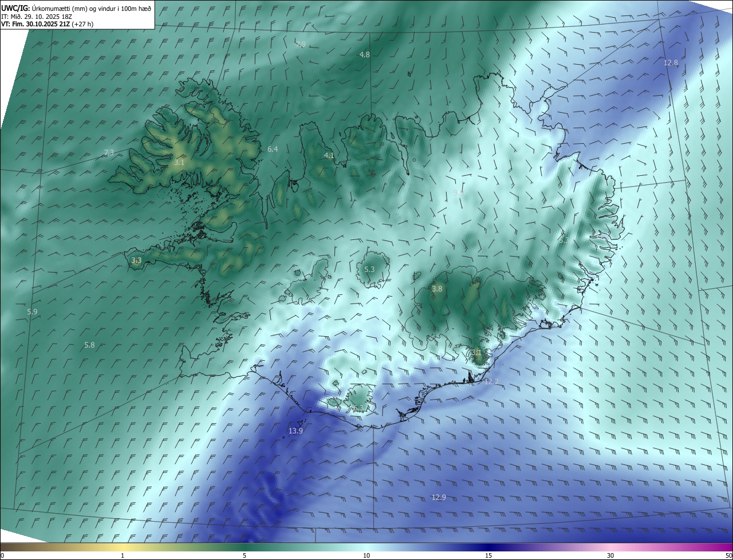Click the 5.8 value label offshore west
The width and height of the screenshot is (733, 560).
click(x=89, y=345)
